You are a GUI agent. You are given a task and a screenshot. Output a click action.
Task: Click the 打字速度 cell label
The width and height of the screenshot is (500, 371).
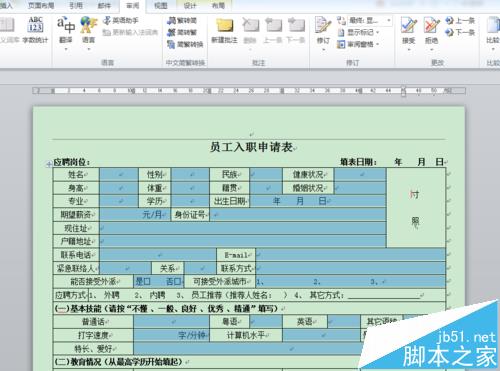pyautogui.click(x=93, y=335)
